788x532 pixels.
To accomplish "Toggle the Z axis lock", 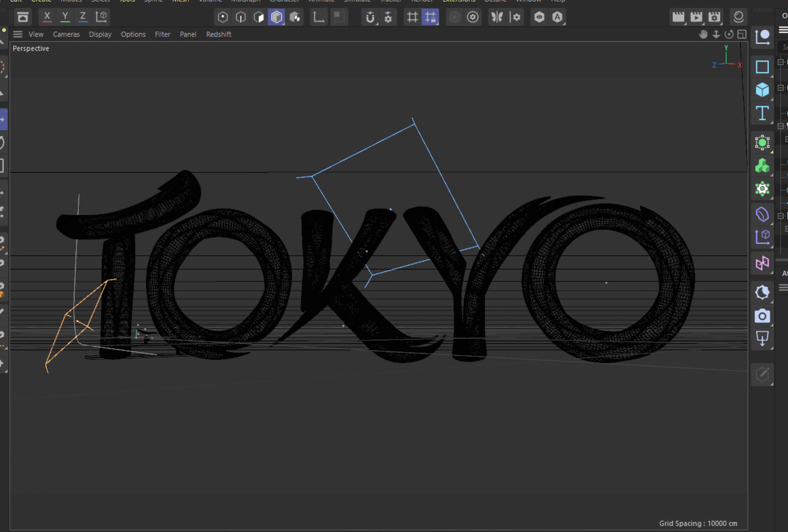I will pos(83,17).
